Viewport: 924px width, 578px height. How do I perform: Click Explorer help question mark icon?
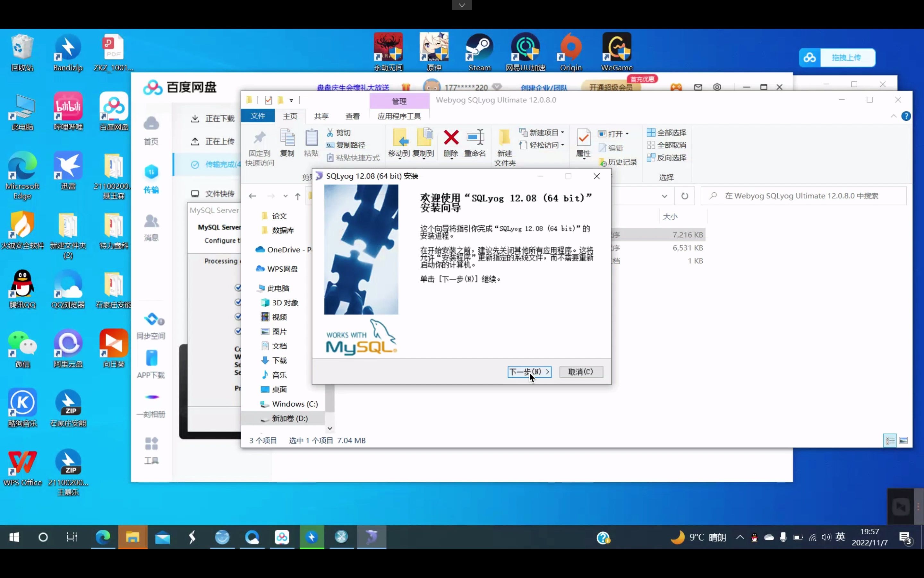tap(906, 116)
